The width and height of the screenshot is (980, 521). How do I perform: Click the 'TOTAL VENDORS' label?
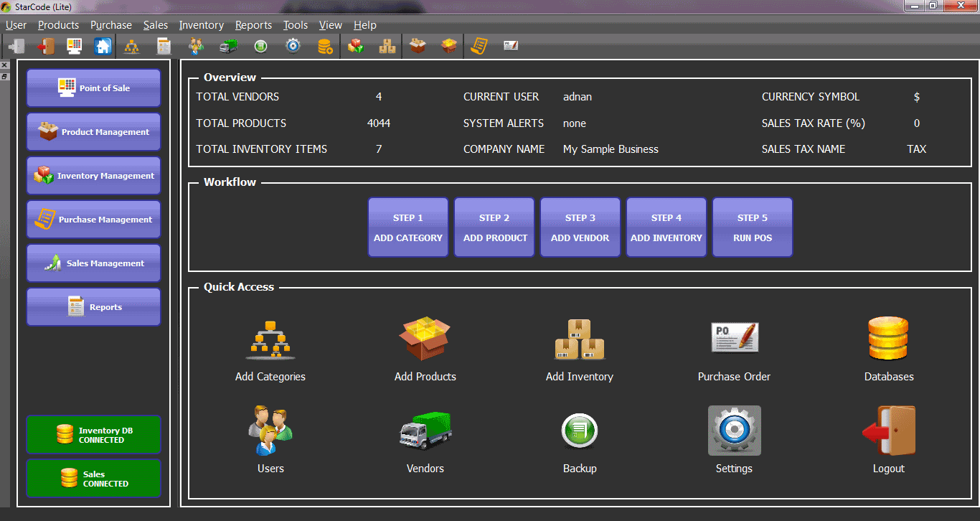point(237,97)
